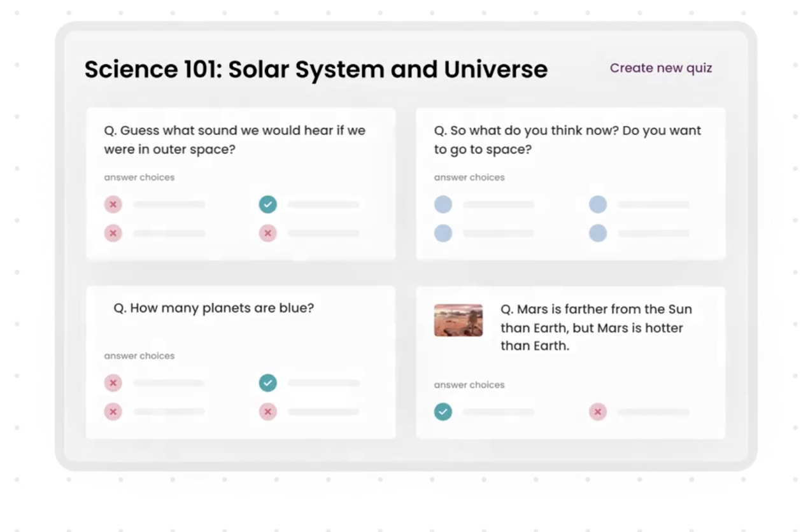This screenshot has width=801, height=532.
Task: Select the bottom-right blue choice on the space question
Action: tap(599, 233)
